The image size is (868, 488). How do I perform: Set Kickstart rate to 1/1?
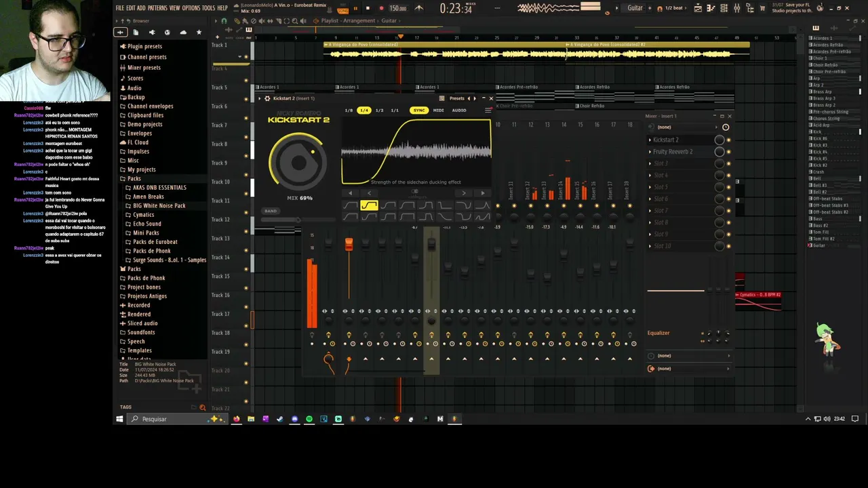[395, 110]
